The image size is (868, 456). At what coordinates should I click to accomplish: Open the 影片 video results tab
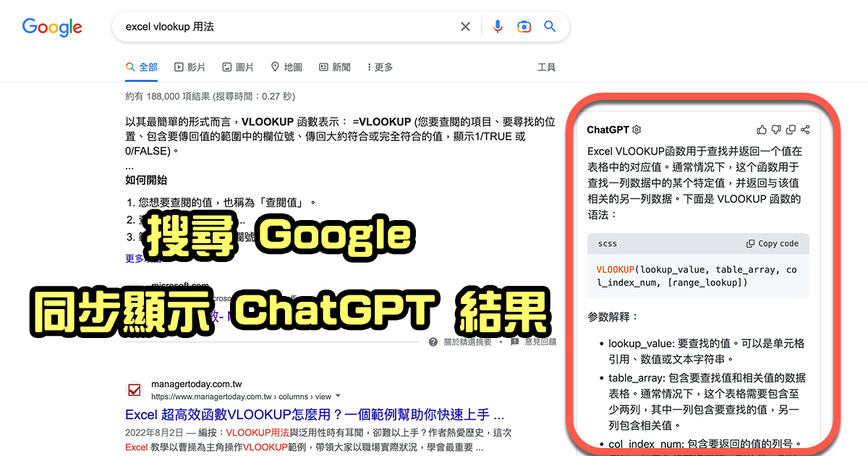click(190, 67)
